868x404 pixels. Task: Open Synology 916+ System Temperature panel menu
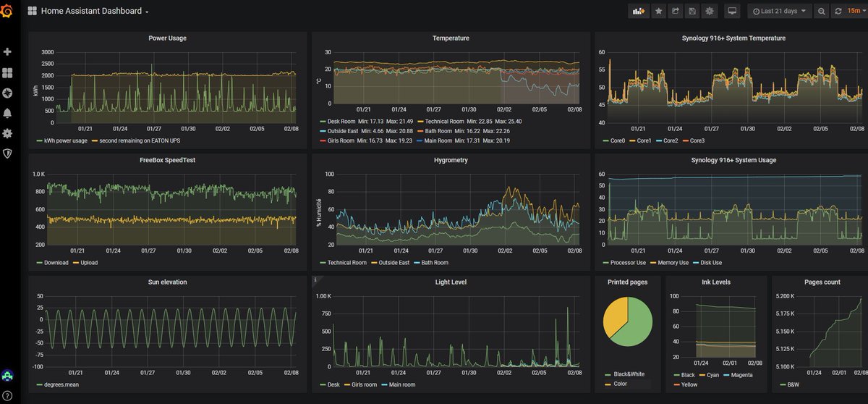tap(733, 38)
